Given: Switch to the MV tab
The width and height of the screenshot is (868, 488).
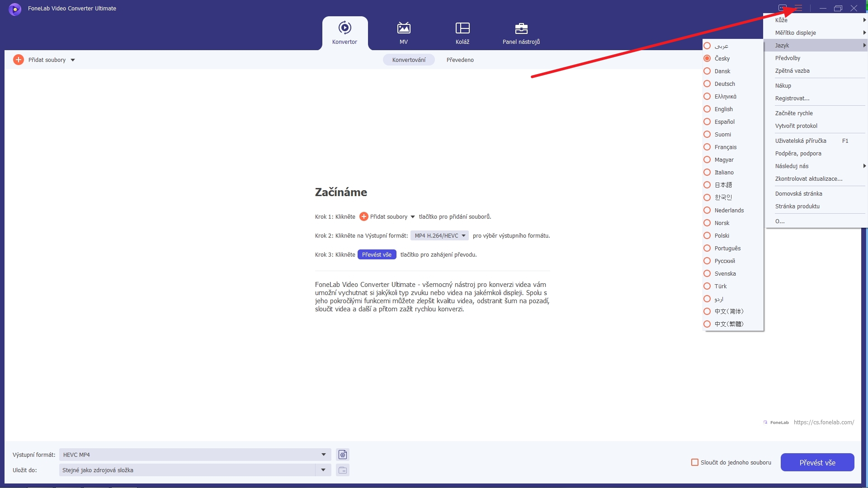Looking at the screenshot, I should [404, 33].
